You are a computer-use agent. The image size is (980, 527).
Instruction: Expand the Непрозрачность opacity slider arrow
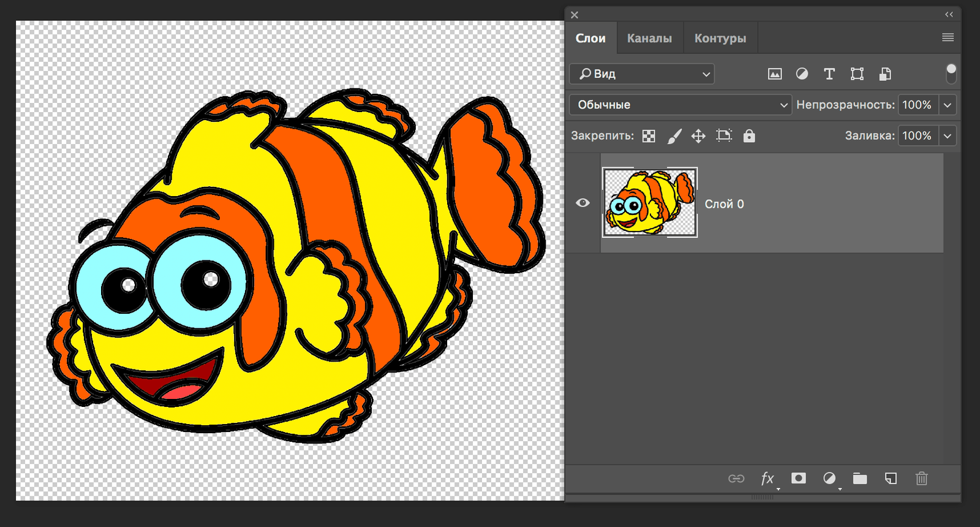click(x=948, y=105)
